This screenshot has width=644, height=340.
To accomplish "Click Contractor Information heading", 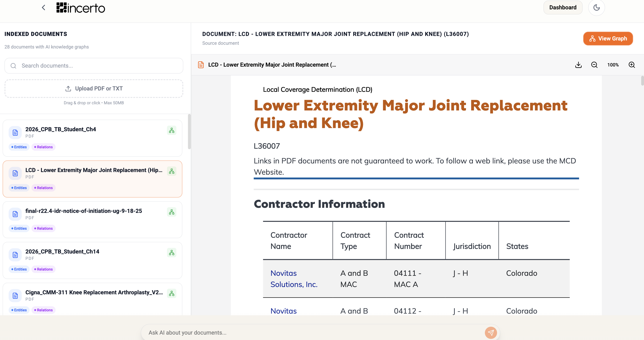I will point(319,204).
